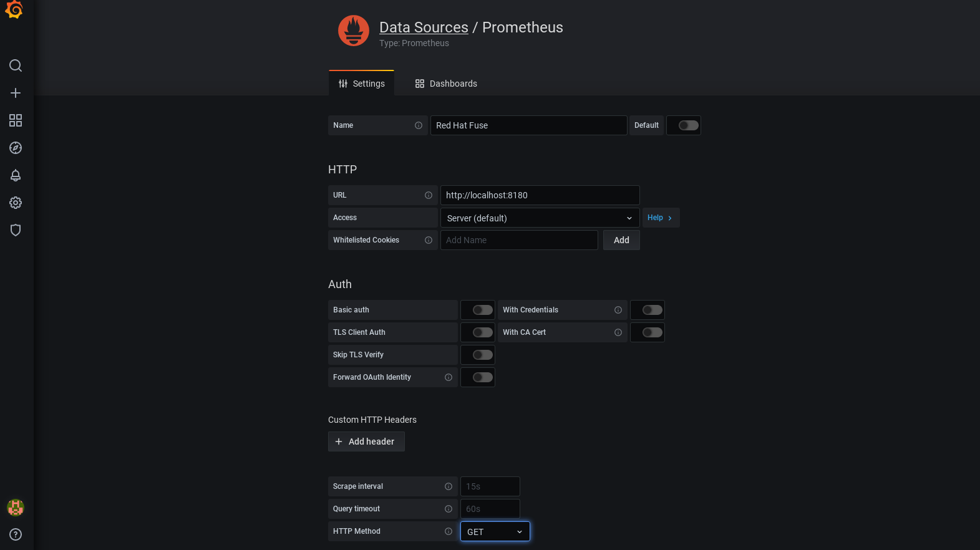
Task: Open the Configuration gear icon
Action: [x=16, y=203]
